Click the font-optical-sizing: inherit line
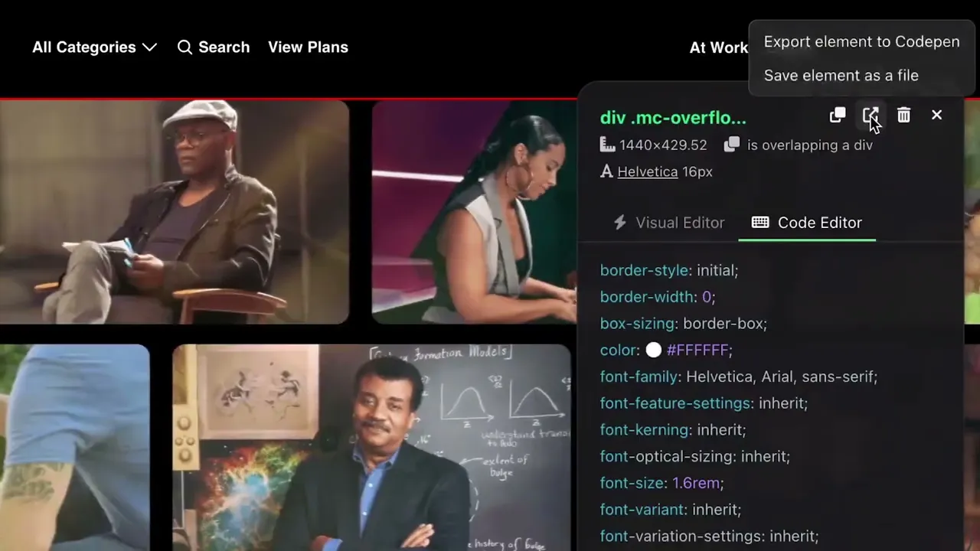Viewport: 980px width, 551px height. [x=695, y=456]
